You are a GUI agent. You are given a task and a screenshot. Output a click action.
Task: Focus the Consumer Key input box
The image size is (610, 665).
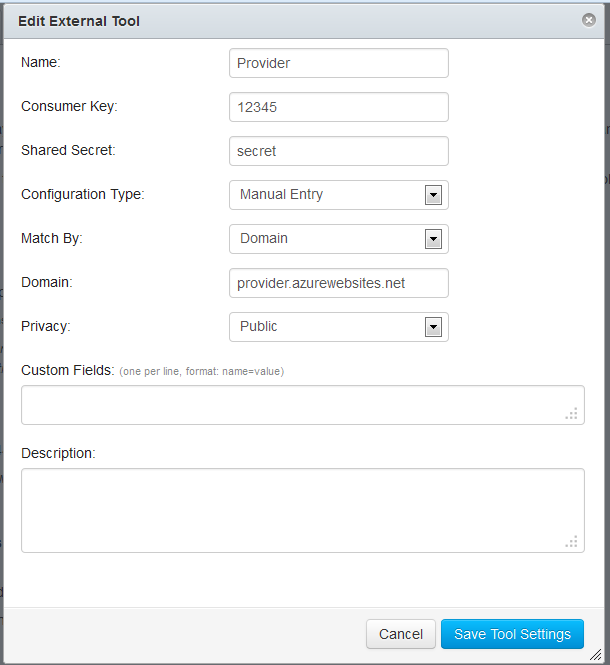[x=338, y=107]
